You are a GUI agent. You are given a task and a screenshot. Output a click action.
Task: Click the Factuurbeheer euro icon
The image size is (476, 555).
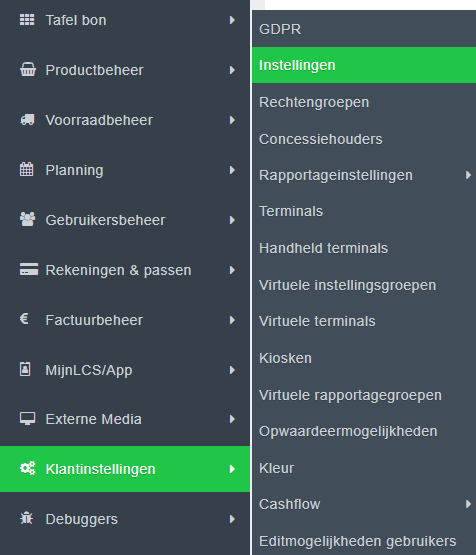(x=24, y=319)
